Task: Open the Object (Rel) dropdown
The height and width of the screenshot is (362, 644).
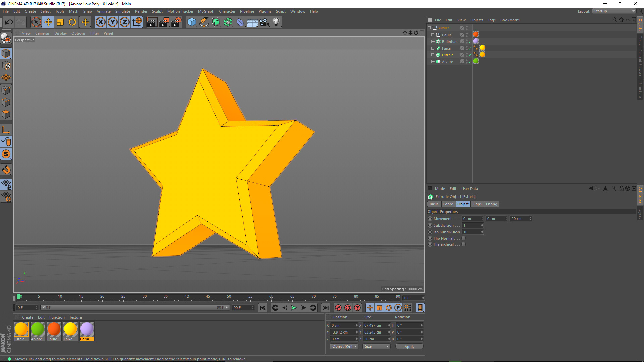Action: (344, 346)
